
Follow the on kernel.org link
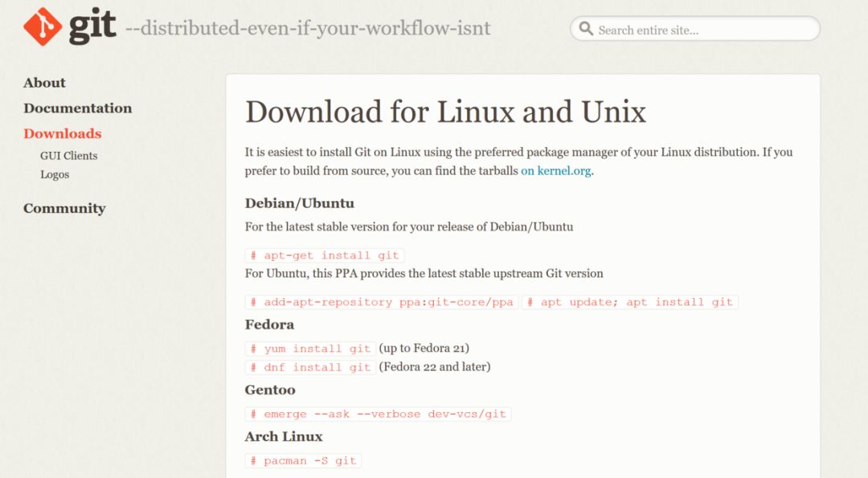[556, 171]
